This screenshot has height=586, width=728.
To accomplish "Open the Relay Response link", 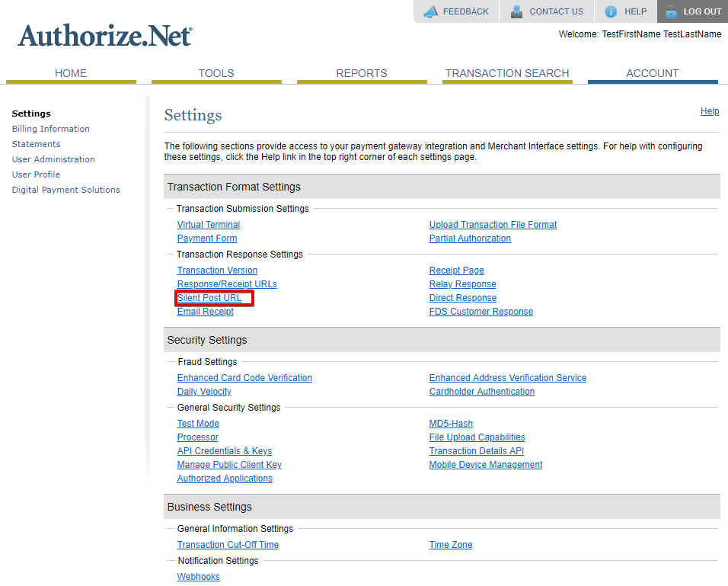I will (x=462, y=284).
